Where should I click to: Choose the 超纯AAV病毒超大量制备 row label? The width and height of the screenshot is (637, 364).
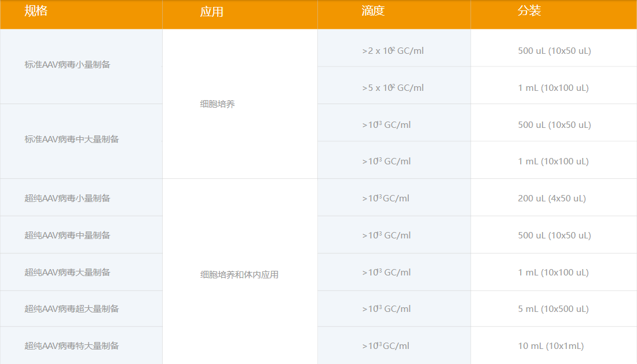click(72, 309)
